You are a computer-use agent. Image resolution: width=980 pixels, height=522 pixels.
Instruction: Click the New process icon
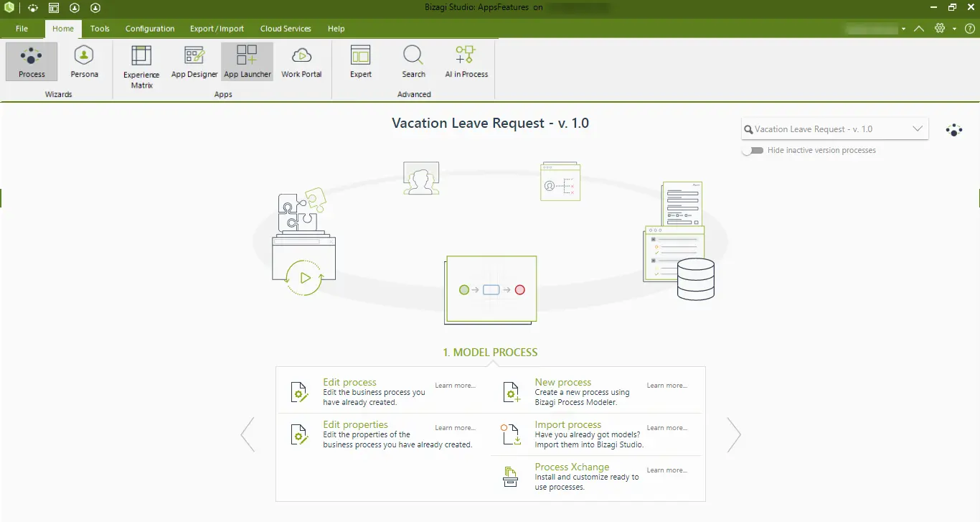(511, 392)
